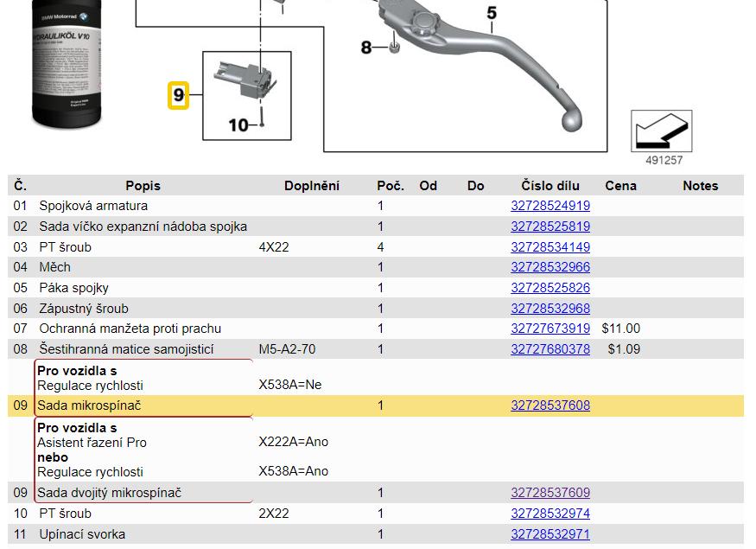756x549 pixels.
Task: Select the Sada mikrospínač row description
Action: [89, 405]
